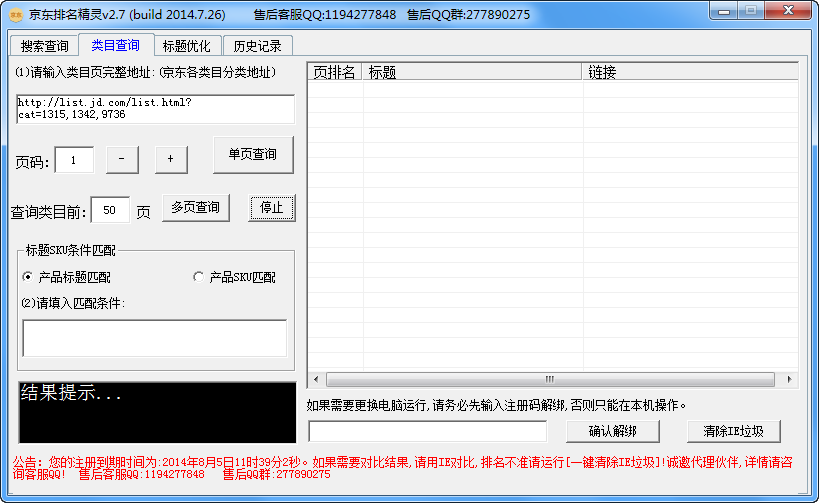Select 产品SKU匹配 radio option
The width and height of the screenshot is (819, 503).
pos(235,277)
